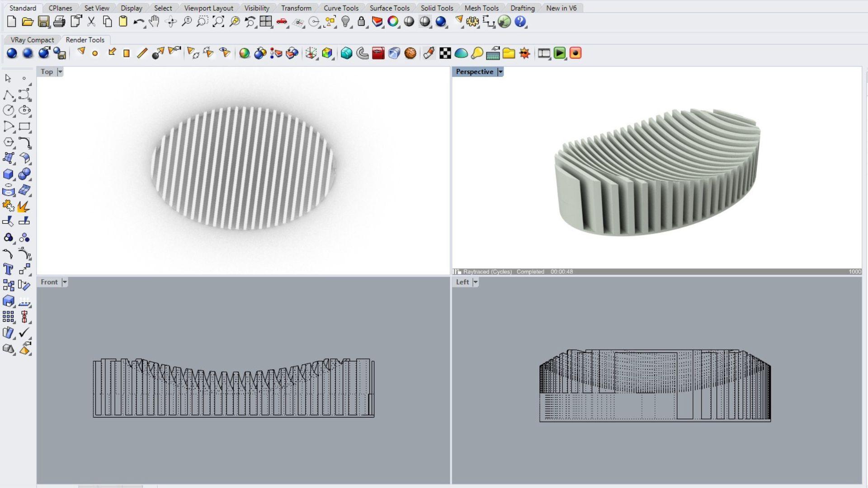Click the 4-viewport layout icon
The height and width of the screenshot is (488, 868).
click(266, 22)
